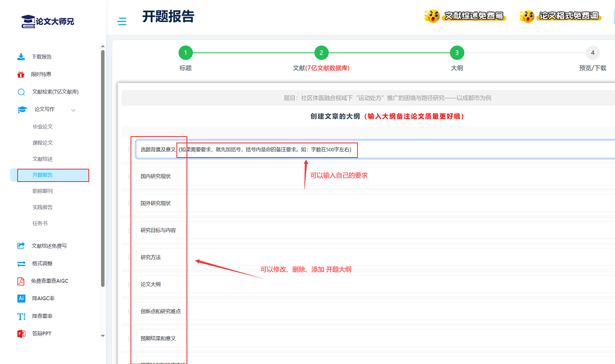The width and height of the screenshot is (615, 364).
Task: Go to step 4 预览/下载 circle
Action: (x=592, y=53)
